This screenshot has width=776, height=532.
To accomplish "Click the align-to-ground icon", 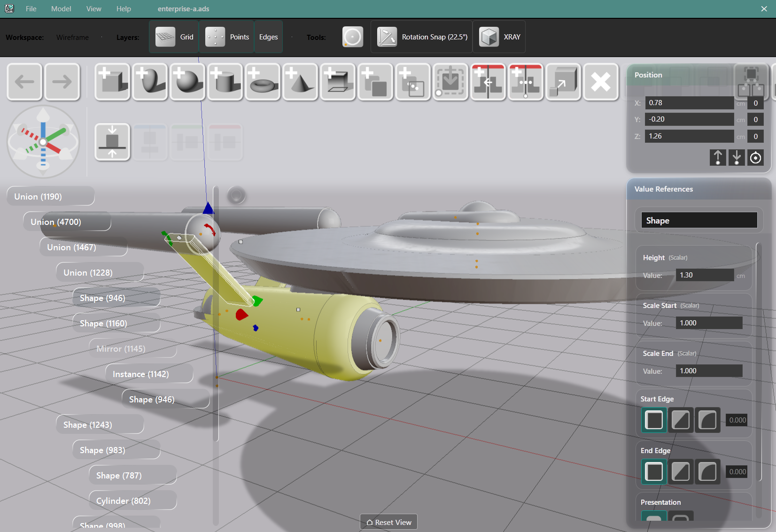I will tap(112, 142).
